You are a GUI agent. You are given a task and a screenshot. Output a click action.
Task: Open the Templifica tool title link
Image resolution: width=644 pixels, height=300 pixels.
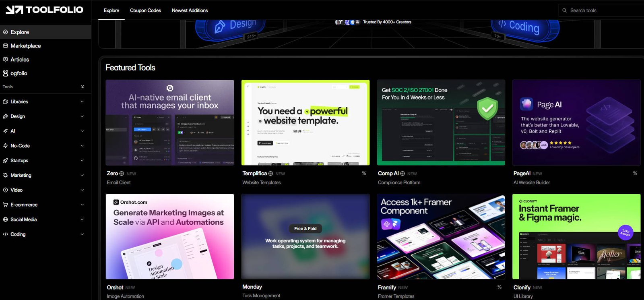tap(254, 174)
